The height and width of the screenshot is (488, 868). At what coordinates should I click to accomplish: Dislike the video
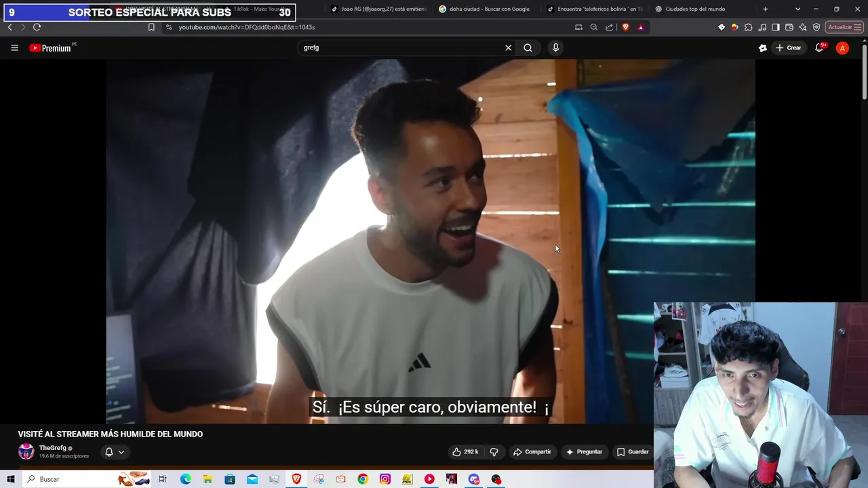pyautogui.click(x=494, y=452)
